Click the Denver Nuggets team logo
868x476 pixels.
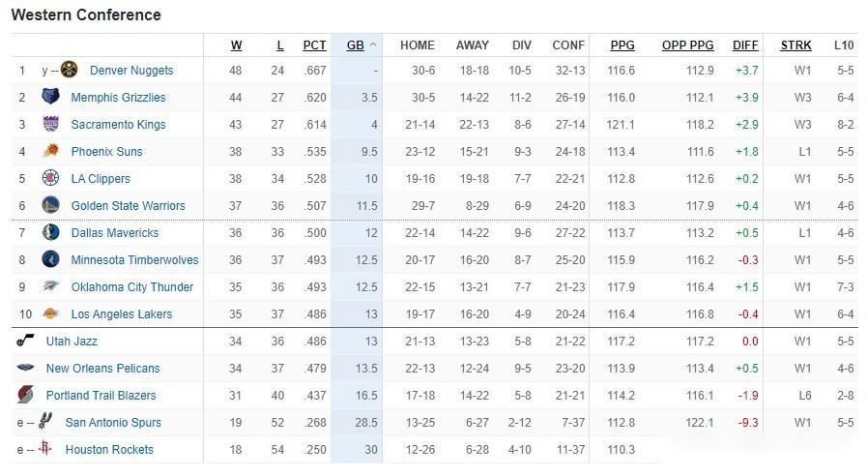69,70
